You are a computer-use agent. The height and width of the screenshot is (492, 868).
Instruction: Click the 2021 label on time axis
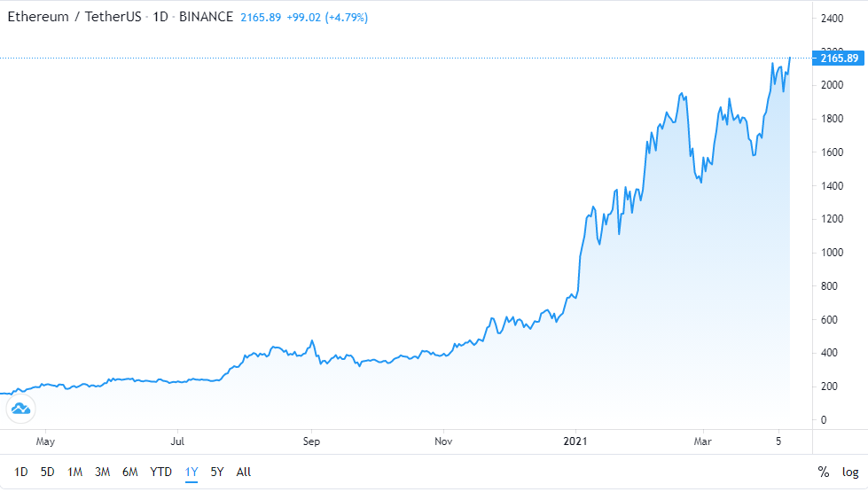click(576, 441)
